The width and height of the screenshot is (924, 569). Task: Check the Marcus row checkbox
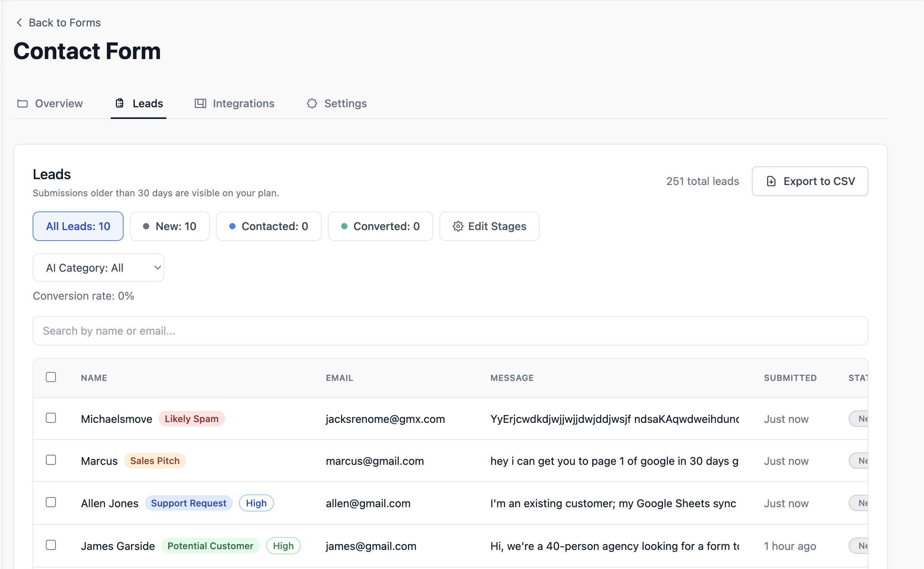(51, 460)
